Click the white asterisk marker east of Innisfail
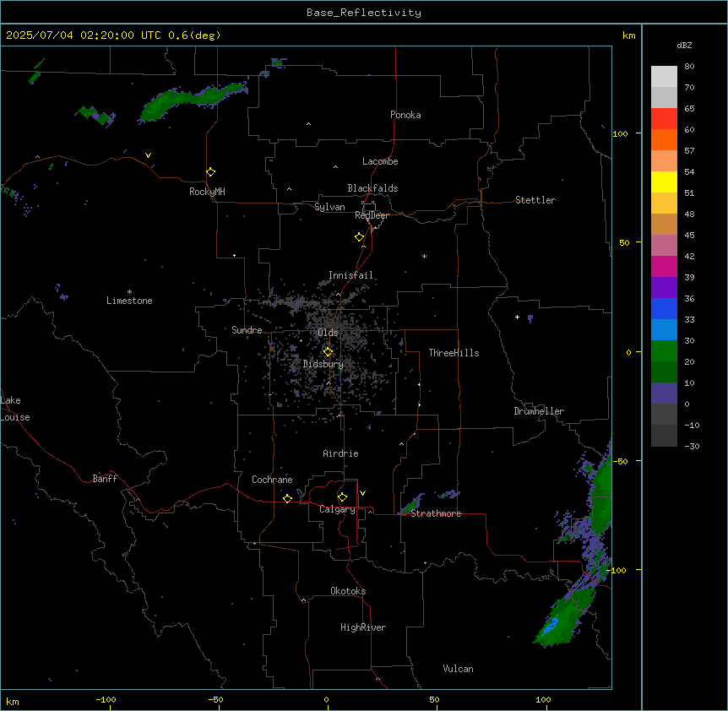This screenshot has width=728, height=711. click(424, 256)
